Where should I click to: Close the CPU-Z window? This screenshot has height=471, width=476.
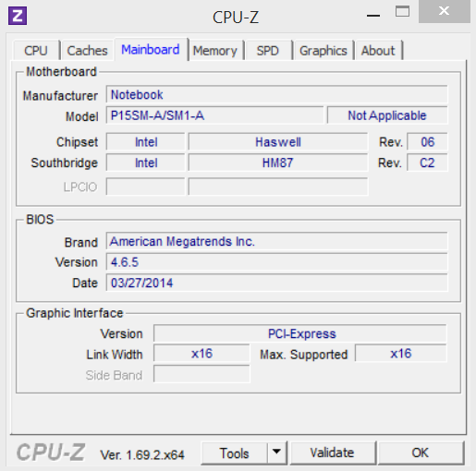[444, 11]
